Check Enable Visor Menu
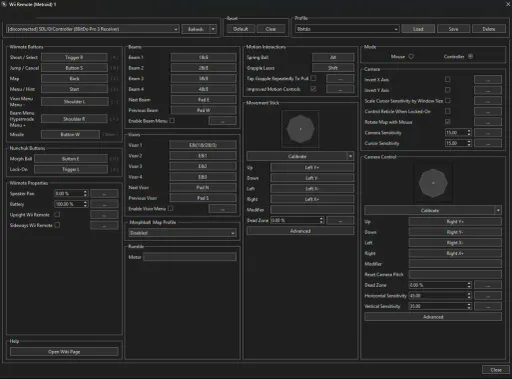This screenshot has width=512, height=379. point(170,209)
